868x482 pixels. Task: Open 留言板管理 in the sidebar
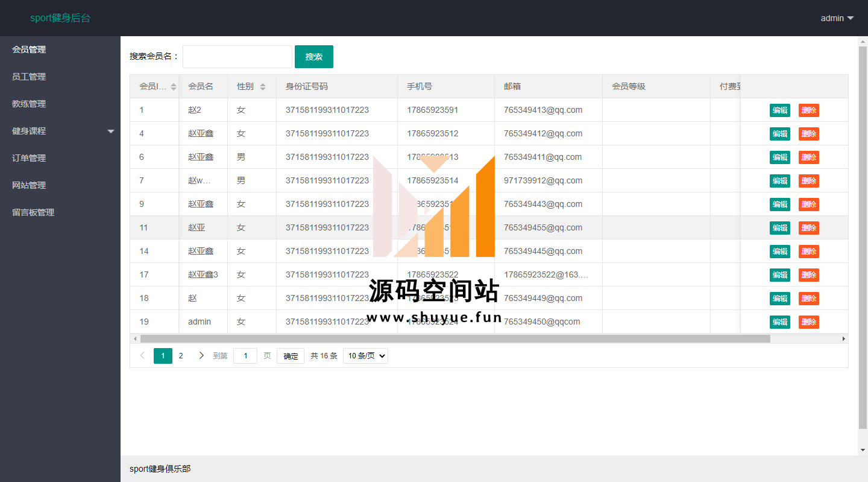pos(60,212)
